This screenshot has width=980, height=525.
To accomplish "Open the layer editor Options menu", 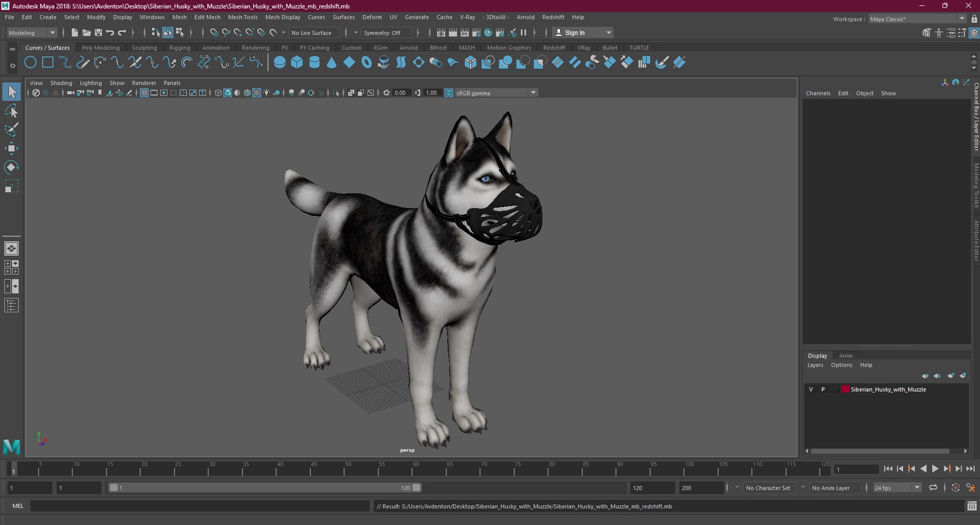I will [x=841, y=365].
